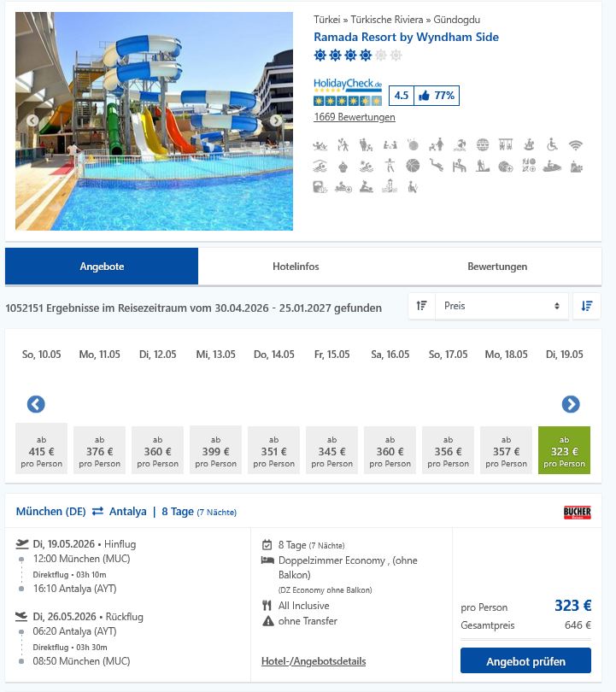Screen dimensions: 616x692
Task: Click the hiking amenity icon
Action: 483,167
